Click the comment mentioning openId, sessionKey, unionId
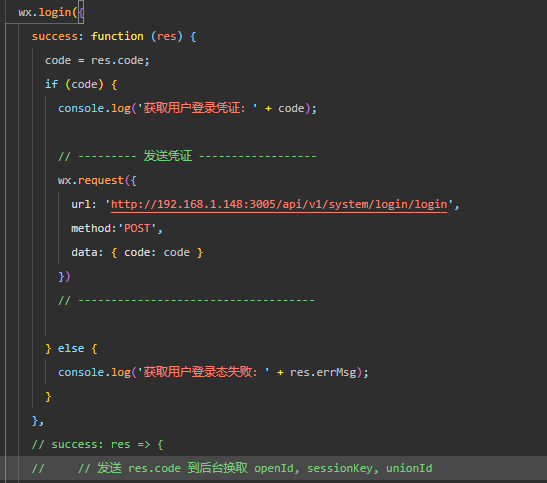 pyautogui.click(x=232, y=468)
